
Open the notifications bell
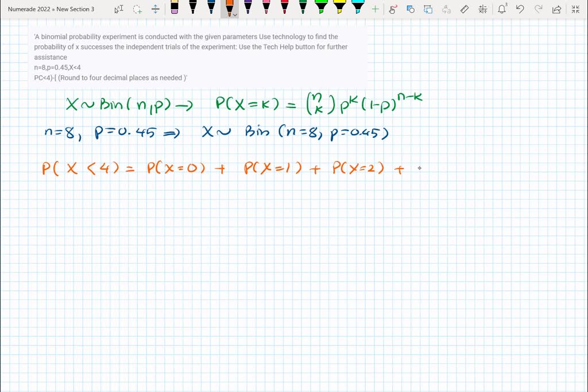[x=502, y=9]
